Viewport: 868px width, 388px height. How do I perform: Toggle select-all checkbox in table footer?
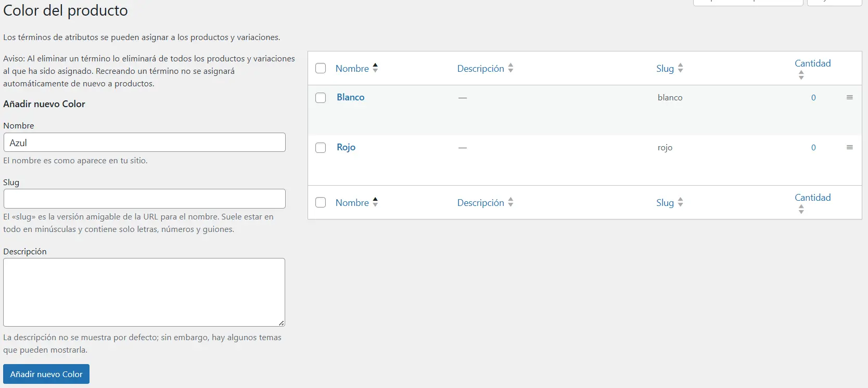321,202
